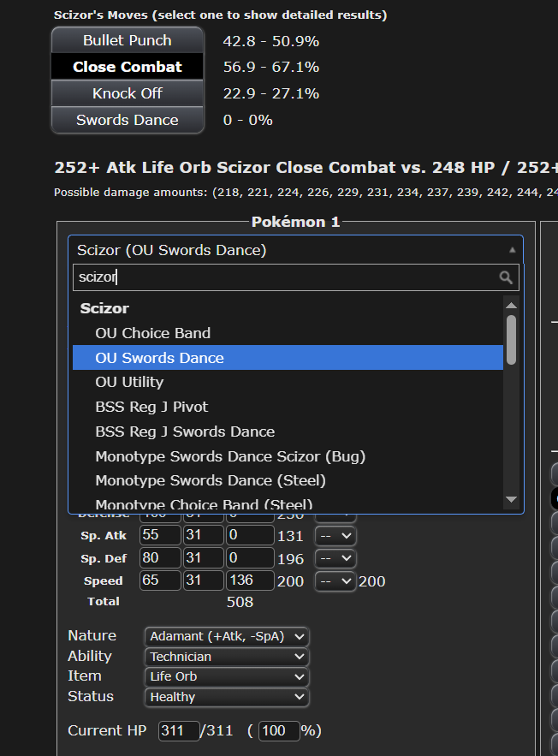Select the Close Combat move button

(128, 67)
